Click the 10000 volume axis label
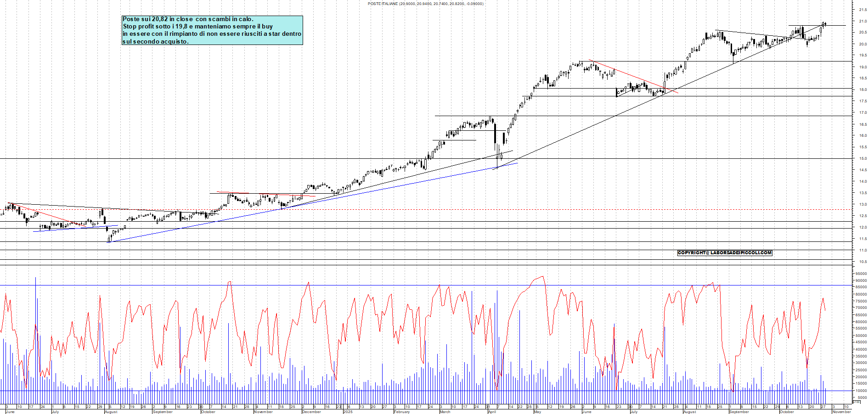Viewport: 868px width, 414px height. [861, 391]
